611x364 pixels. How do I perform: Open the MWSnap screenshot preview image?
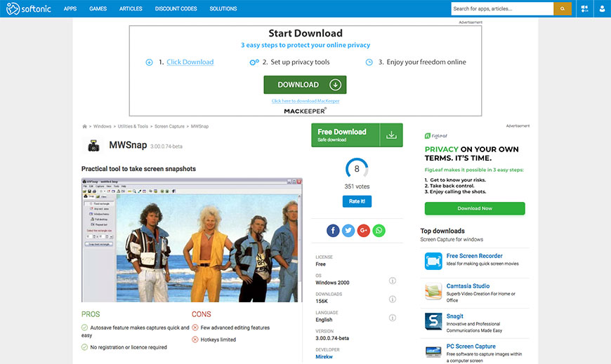pos(192,240)
